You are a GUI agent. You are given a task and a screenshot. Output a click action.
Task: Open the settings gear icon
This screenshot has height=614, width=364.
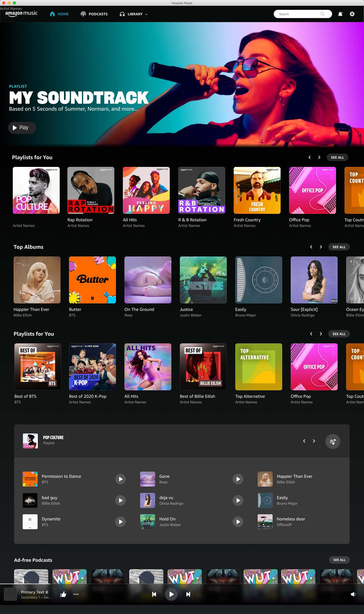point(352,14)
